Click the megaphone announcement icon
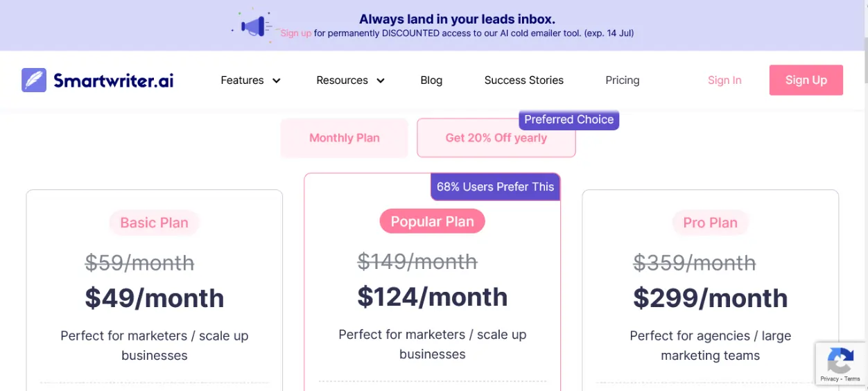 [252, 27]
